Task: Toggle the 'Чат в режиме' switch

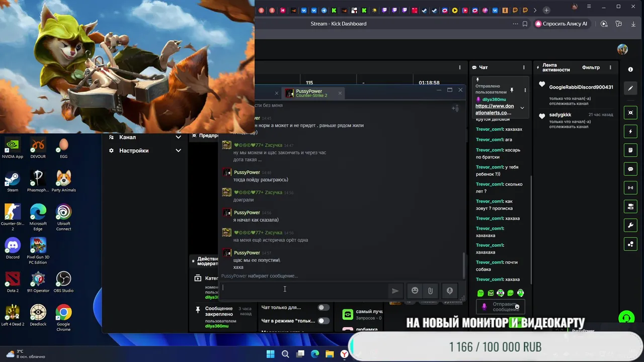Action: (324, 321)
